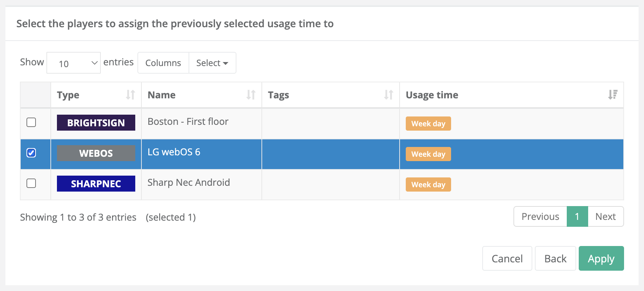Screen dimensions: 644x291
Task: Click the WEBOS type badge
Action: 96,153
